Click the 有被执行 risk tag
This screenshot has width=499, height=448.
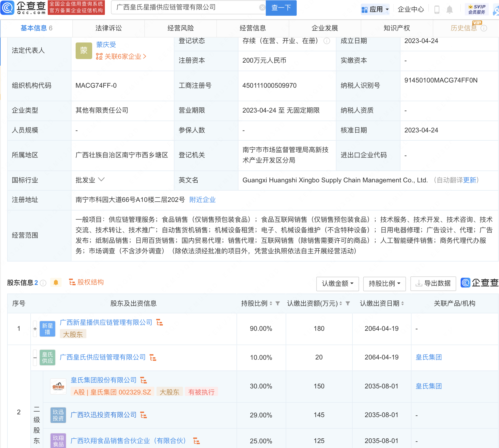click(201, 392)
